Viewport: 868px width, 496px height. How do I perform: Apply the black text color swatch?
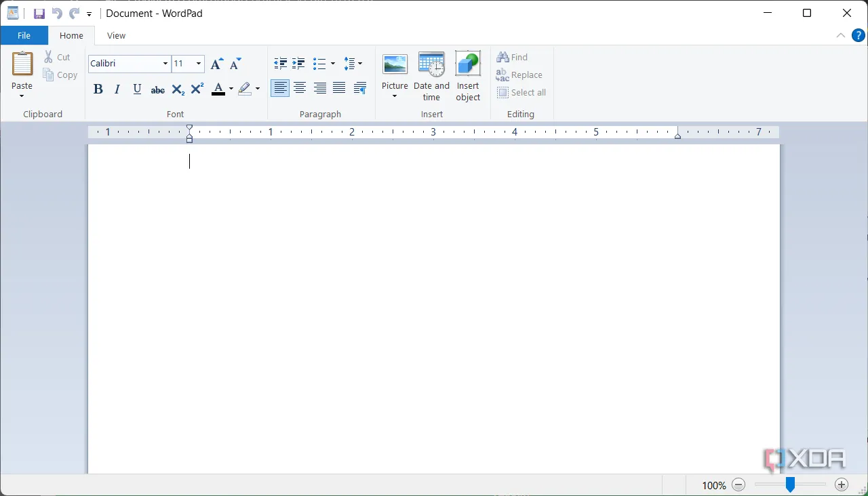pos(218,89)
